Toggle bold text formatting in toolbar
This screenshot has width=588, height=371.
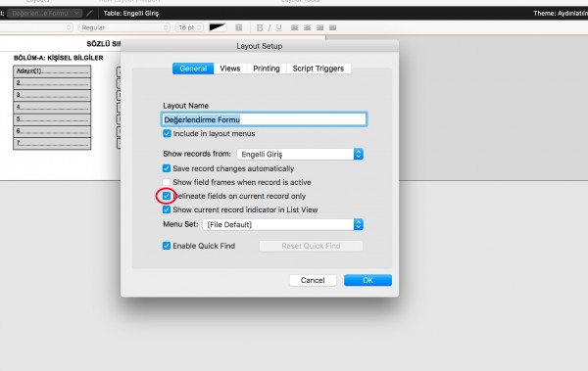260,27
